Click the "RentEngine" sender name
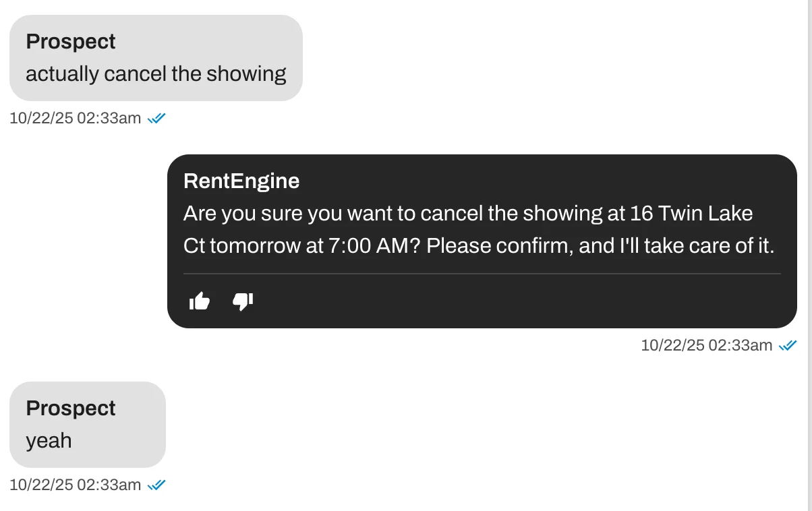The height and width of the screenshot is (511, 812). click(x=241, y=181)
